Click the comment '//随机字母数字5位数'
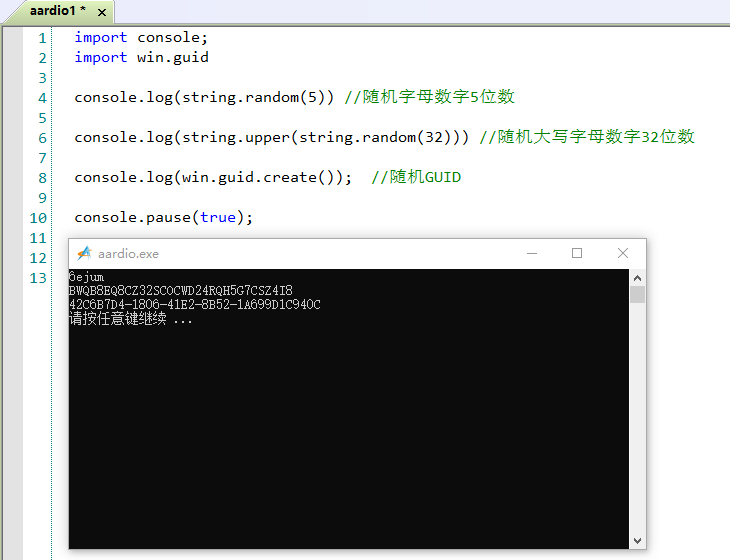This screenshot has height=560, width=730. click(429, 97)
